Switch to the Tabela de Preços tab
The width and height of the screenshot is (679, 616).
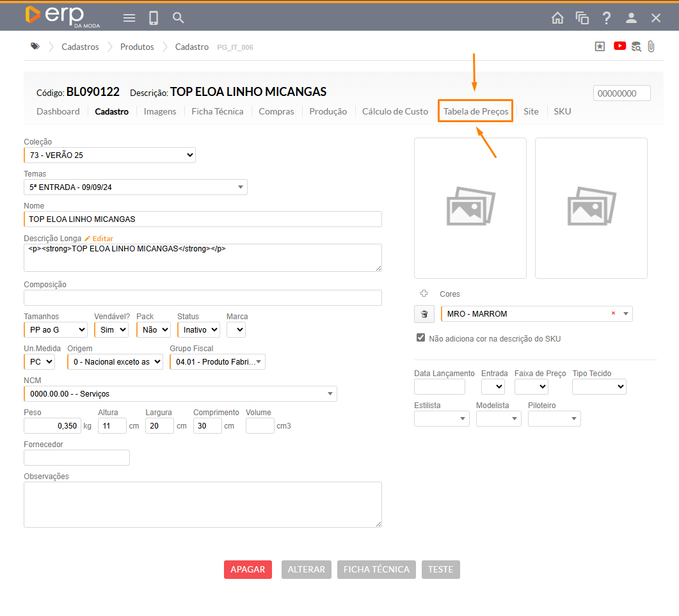(475, 111)
